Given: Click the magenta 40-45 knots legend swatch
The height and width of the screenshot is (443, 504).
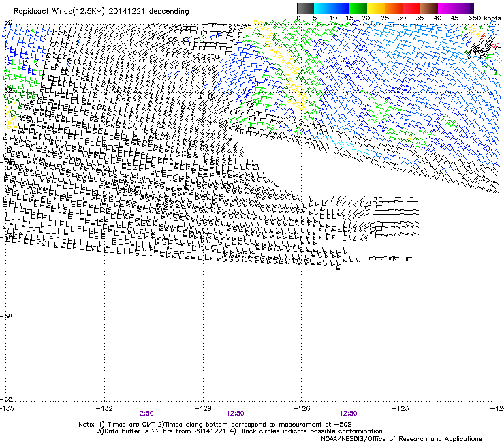Looking at the screenshot, I should [447, 8].
